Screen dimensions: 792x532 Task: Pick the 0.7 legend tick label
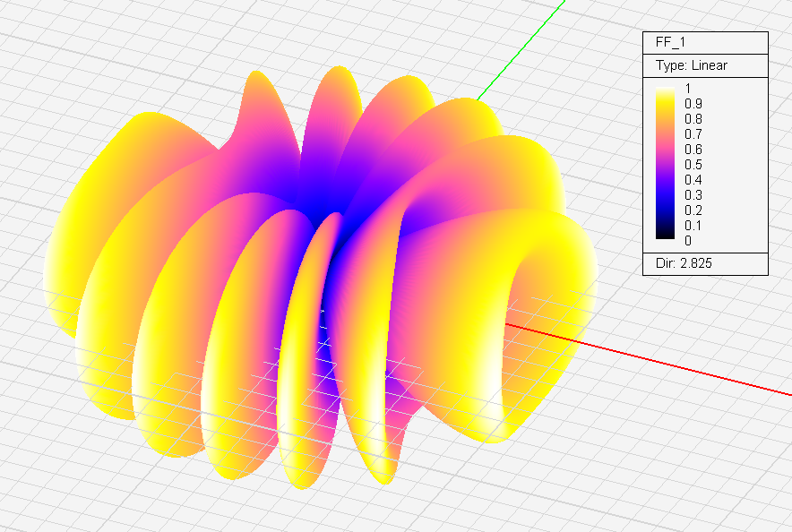tap(693, 134)
